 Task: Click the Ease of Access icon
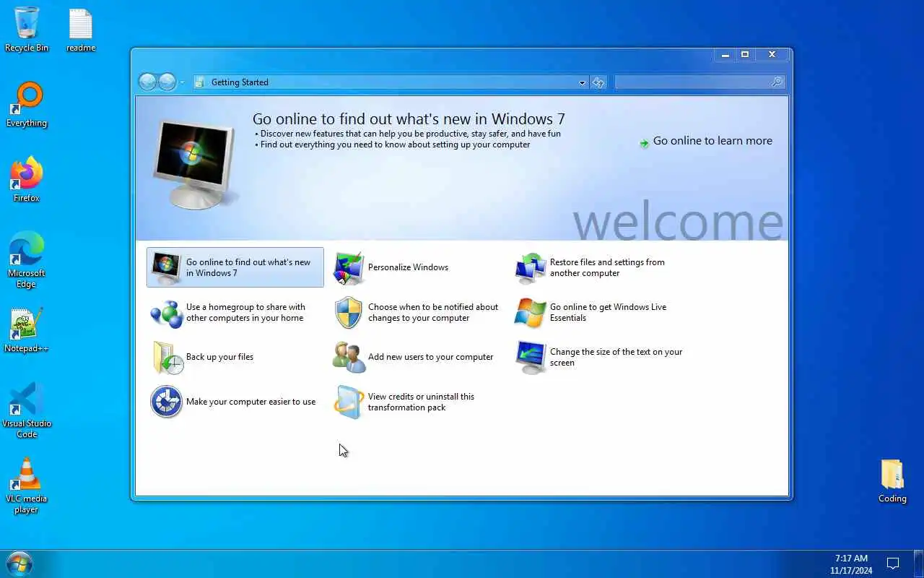(x=166, y=402)
